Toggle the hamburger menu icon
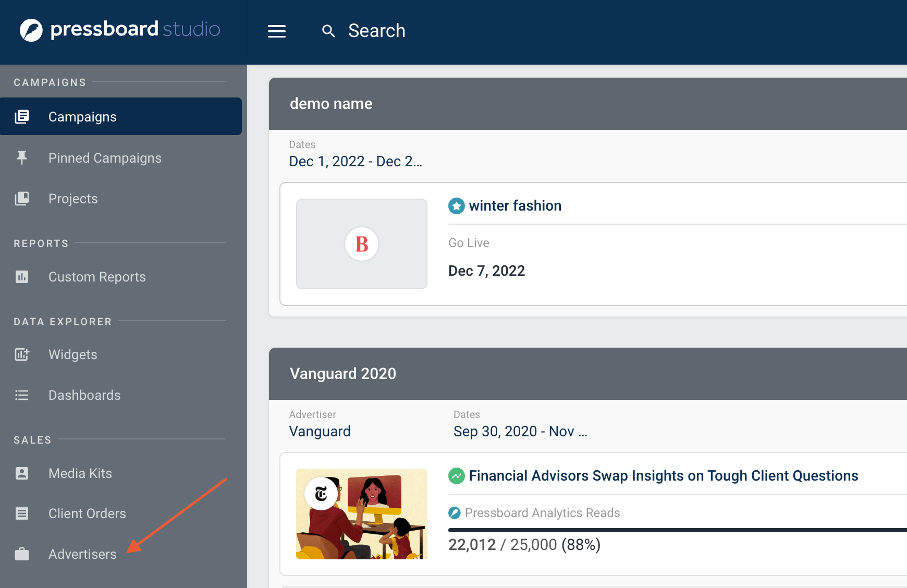The width and height of the screenshot is (907, 588). (x=277, y=31)
